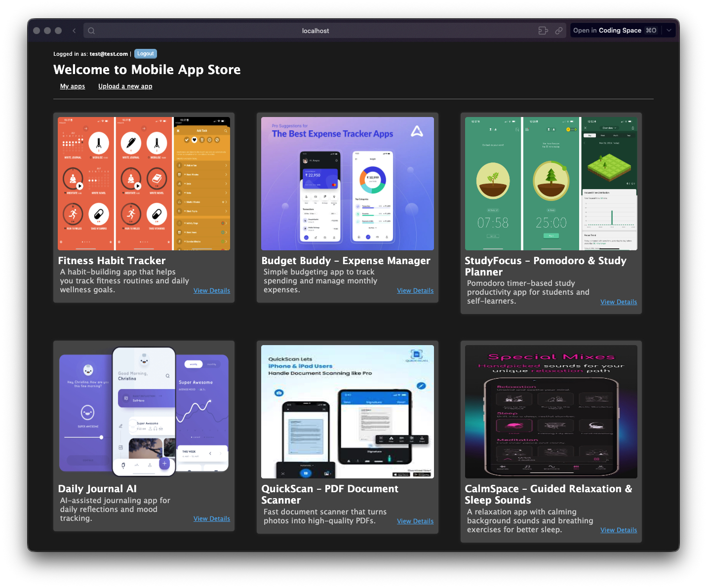This screenshot has height=588, width=707.
Task: Click the StudyFocus tree timer thumbnail
Action: coord(550,184)
